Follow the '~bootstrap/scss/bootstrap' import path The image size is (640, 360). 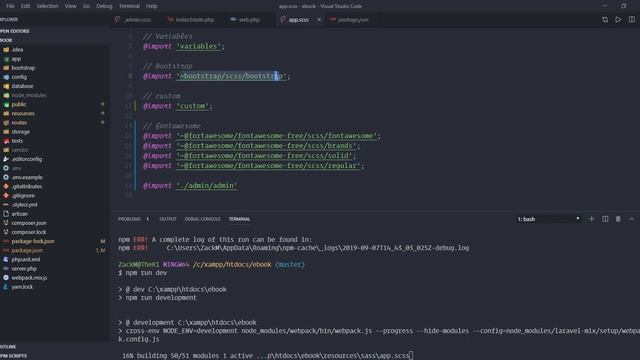click(x=231, y=76)
